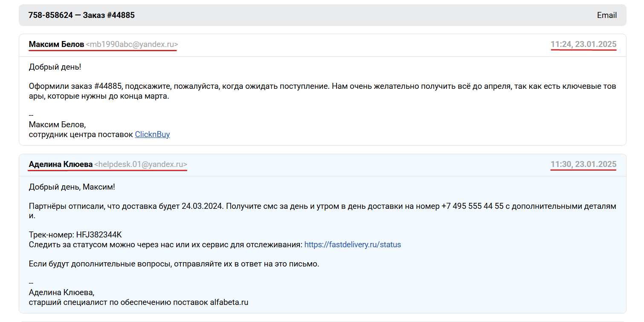
Task: Click the line 'Трек-номер: HFJ382344K'
Action: click(x=75, y=235)
